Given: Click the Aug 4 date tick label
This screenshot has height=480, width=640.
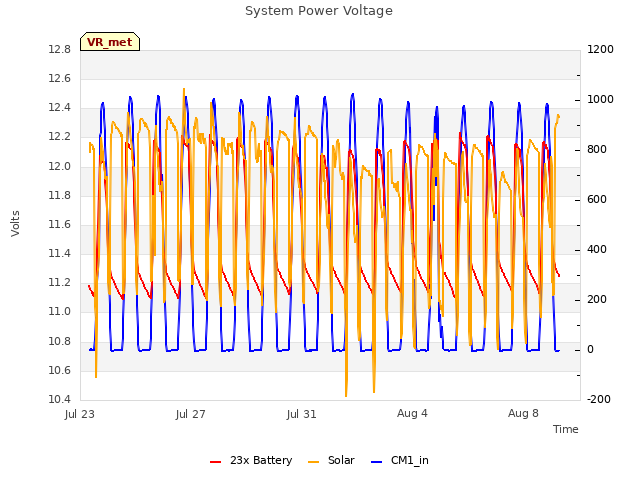Looking at the screenshot, I should click(x=412, y=413).
